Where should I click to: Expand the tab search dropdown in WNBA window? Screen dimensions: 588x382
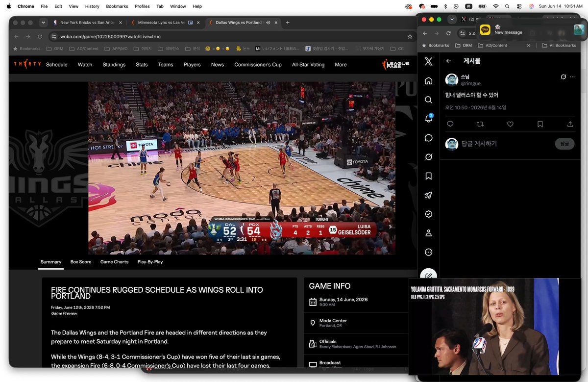[x=44, y=23]
